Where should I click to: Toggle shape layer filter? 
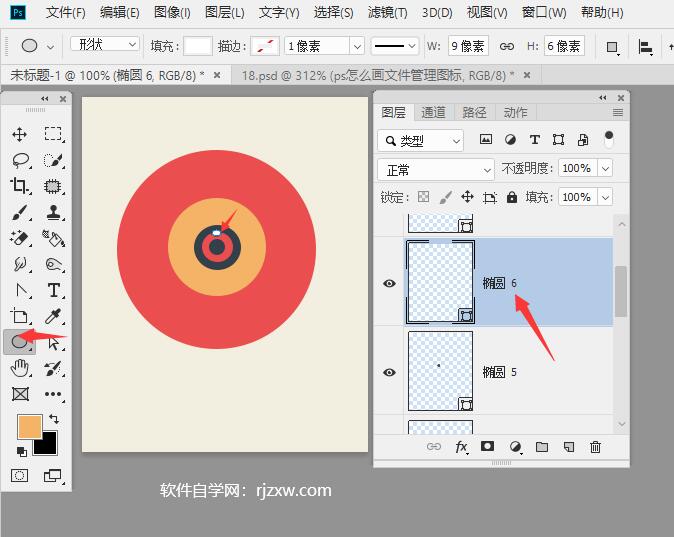tap(558, 139)
